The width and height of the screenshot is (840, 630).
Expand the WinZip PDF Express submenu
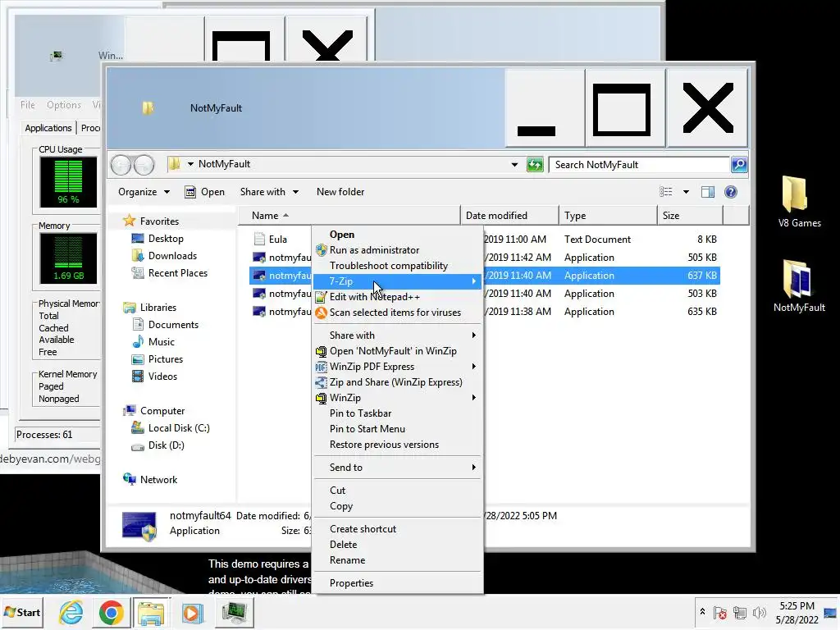click(x=397, y=367)
